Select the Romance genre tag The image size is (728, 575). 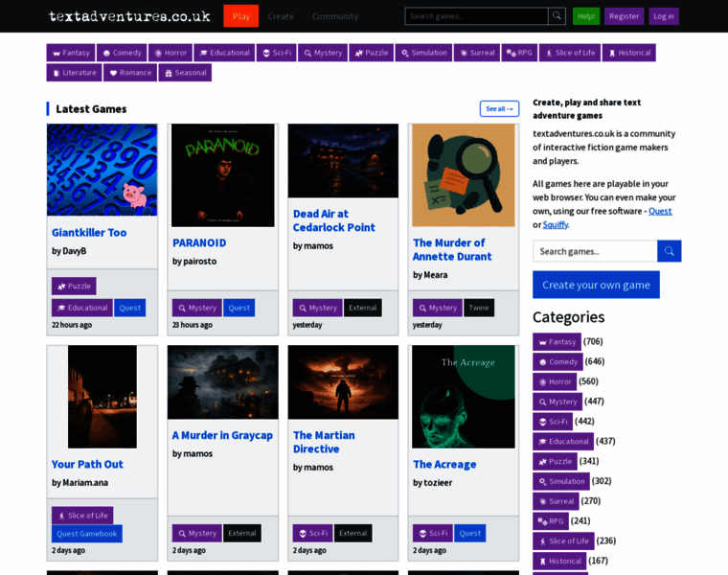click(129, 72)
